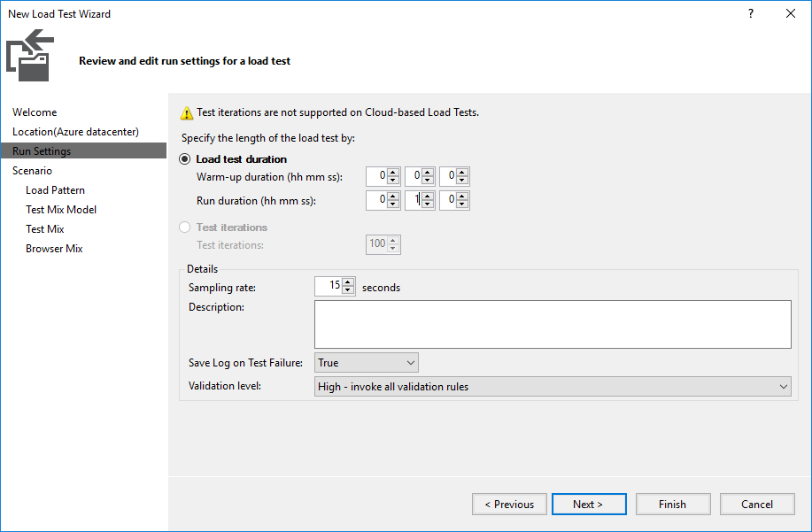Go to Scenario wizard page
Screen dimensions: 812x532
[x=32, y=171]
